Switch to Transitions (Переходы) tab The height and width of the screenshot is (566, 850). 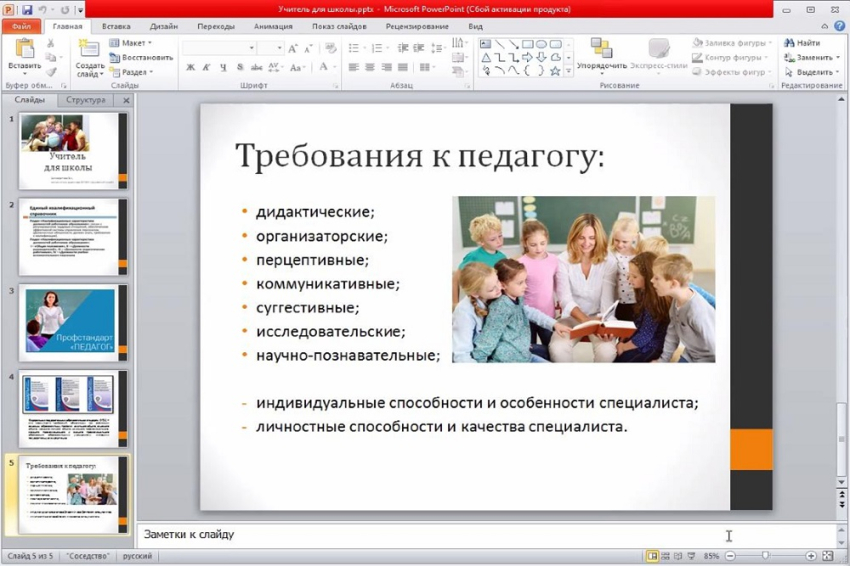click(216, 26)
